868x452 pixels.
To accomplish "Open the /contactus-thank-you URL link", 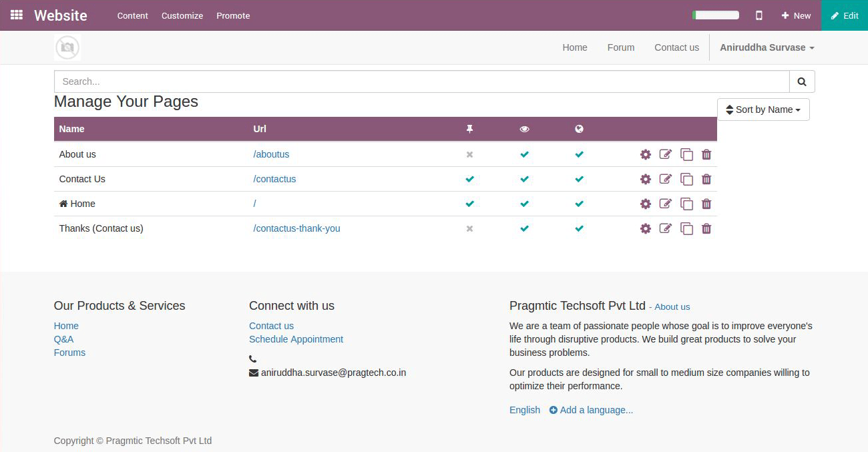I will (296, 228).
